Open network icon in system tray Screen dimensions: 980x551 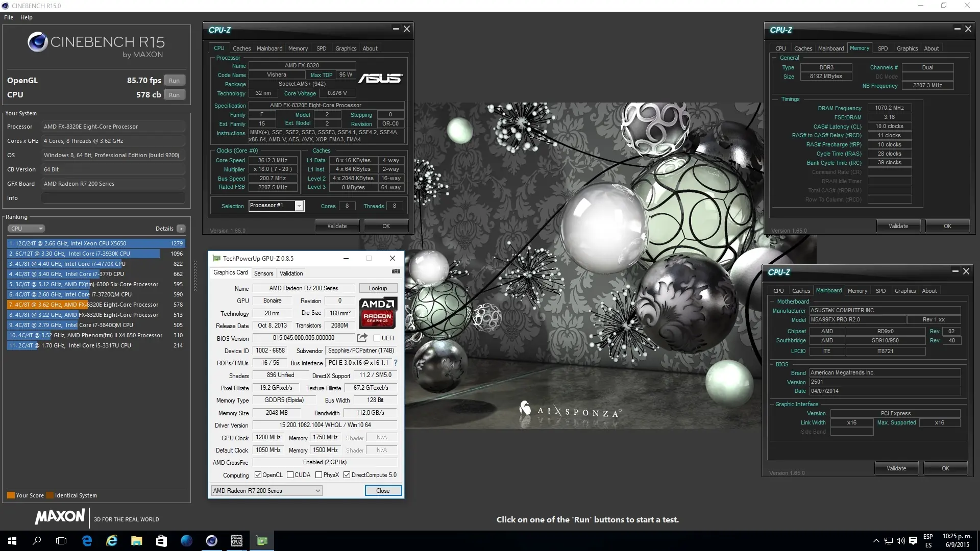coord(888,541)
